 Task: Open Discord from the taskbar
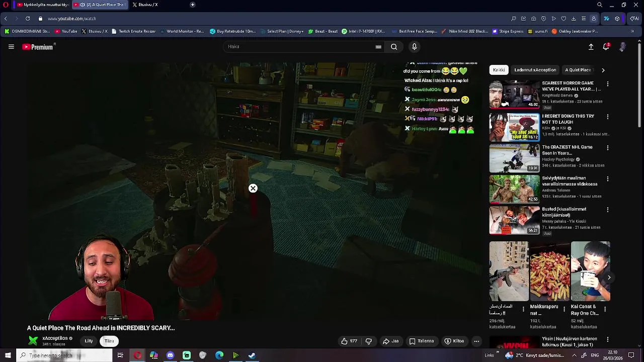170,355
